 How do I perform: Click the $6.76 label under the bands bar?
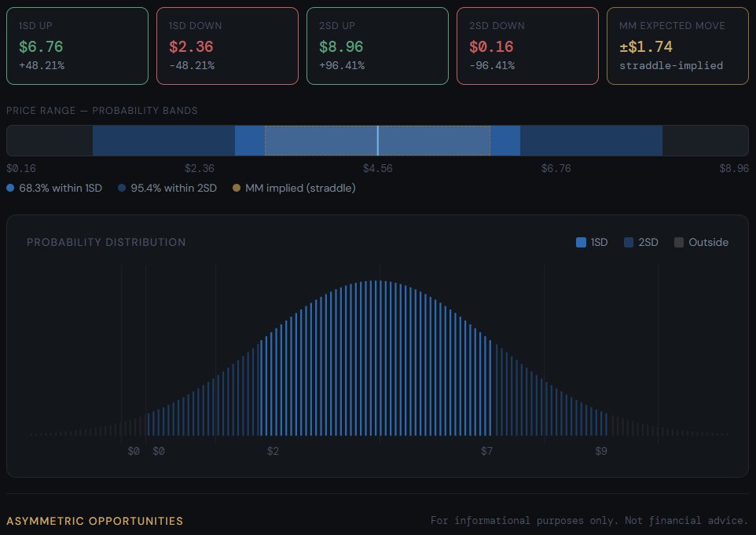click(556, 168)
